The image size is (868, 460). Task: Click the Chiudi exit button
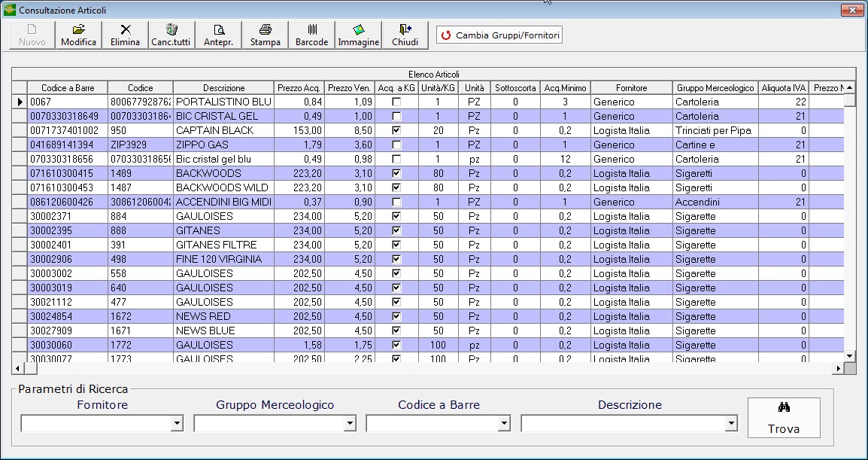click(x=405, y=35)
